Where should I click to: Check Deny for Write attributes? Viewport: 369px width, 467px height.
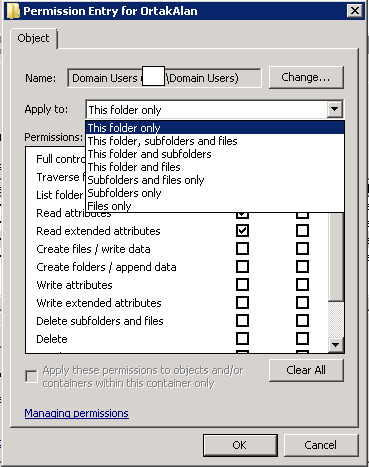[302, 285]
